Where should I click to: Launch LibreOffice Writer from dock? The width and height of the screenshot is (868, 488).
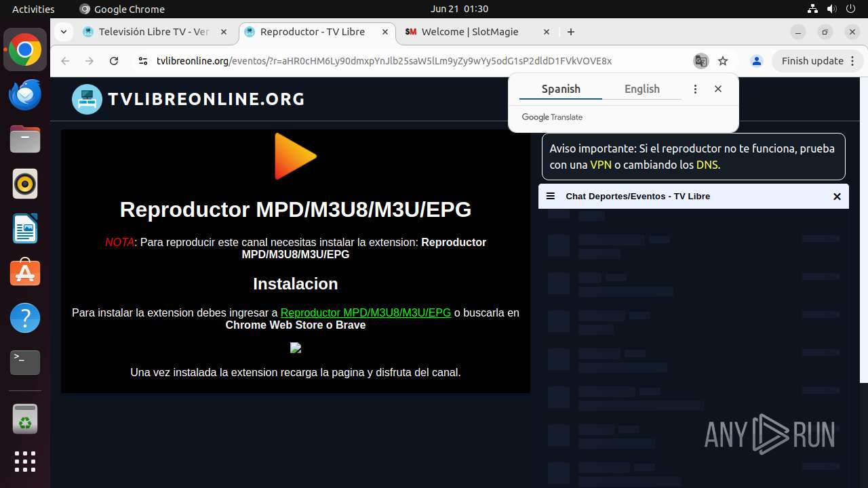tap(25, 228)
